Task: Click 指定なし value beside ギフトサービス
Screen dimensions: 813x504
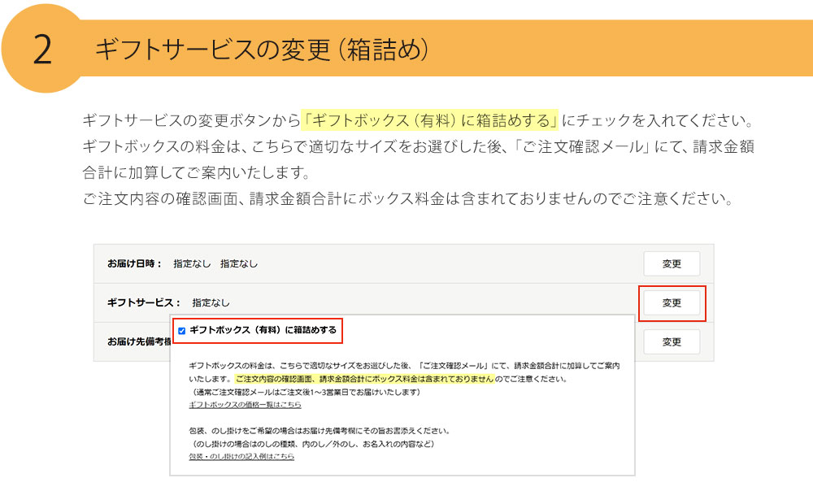Action: tap(211, 302)
